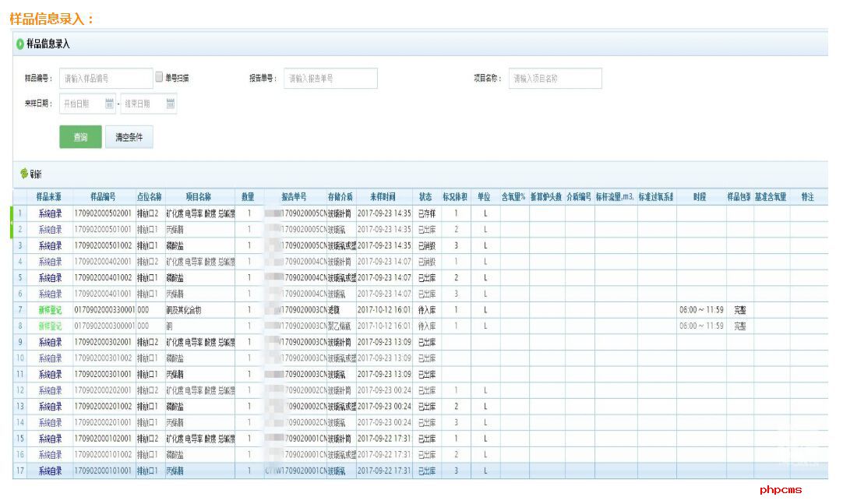Open the start date calendar picker
Viewport: 843px width, 504px height.
108,102
